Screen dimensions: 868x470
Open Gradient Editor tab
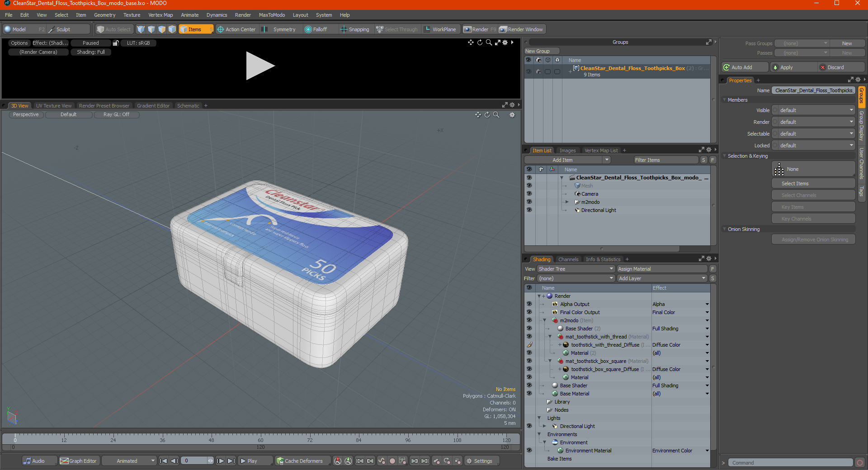pos(153,106)
